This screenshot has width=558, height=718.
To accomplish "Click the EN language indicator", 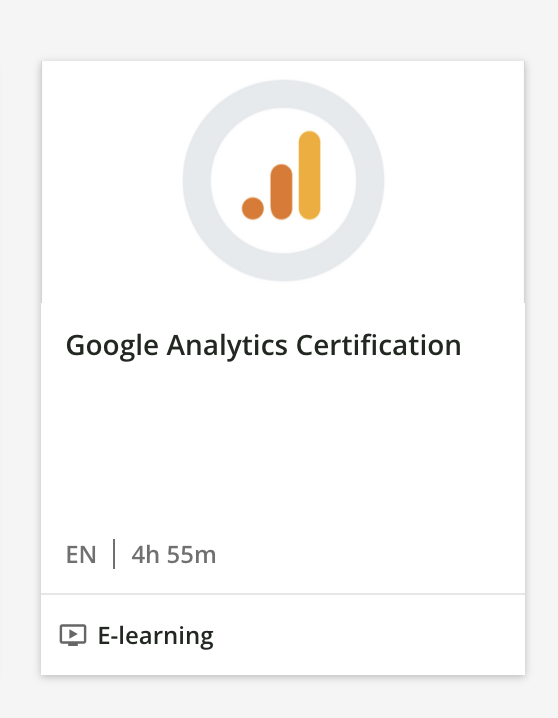I will 81,555.
